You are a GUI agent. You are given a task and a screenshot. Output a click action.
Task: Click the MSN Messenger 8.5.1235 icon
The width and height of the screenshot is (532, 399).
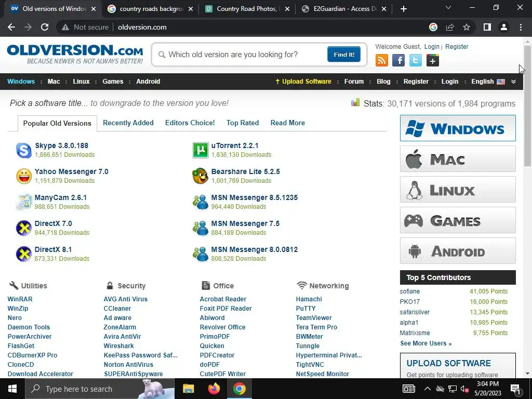coord(201,202)
